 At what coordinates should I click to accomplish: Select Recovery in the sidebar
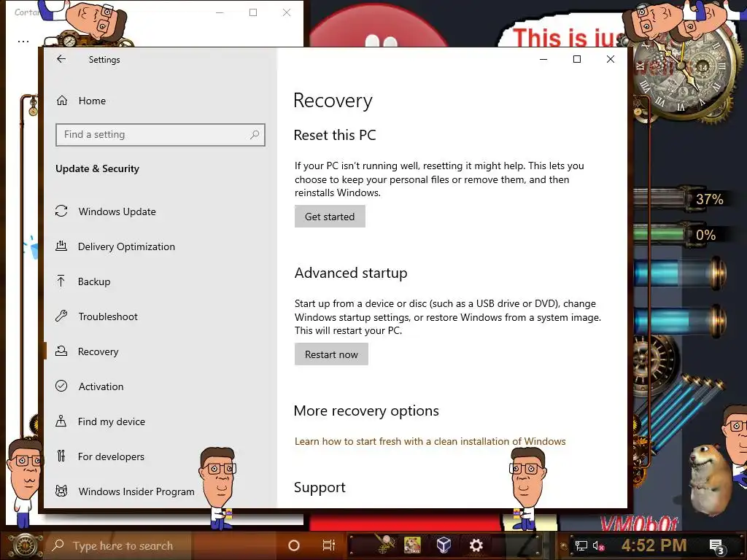98,351
